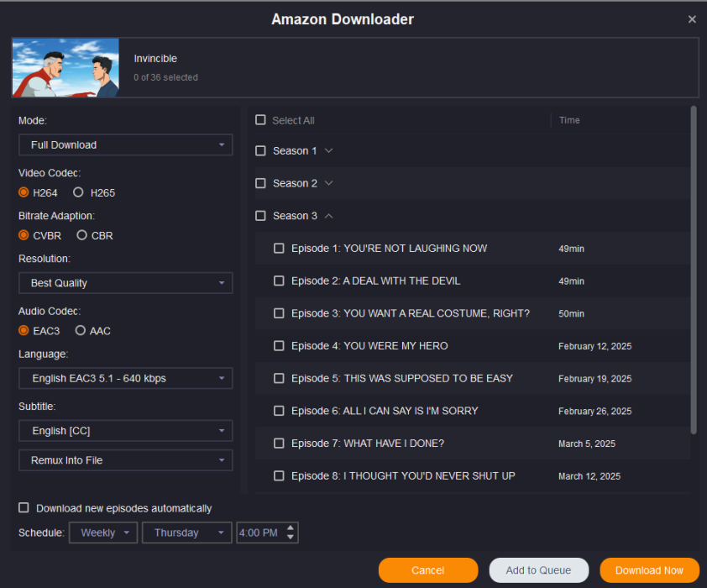Collapse Season 3 with its chevron
Viewport: 707px width, 588px height.
click(x=328, y=216)
